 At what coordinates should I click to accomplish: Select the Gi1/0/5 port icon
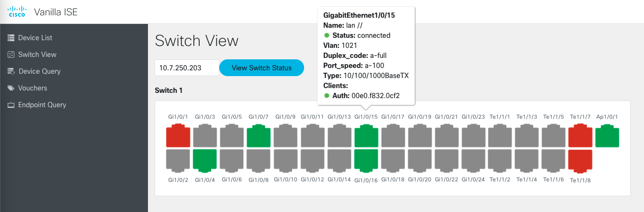(x=232, y=135)
